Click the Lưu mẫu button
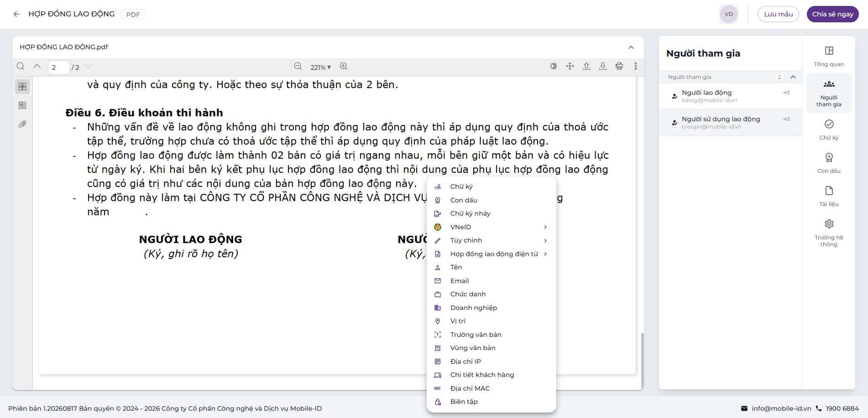Viewport: 868px width, 418px height. tap(778, 14)
